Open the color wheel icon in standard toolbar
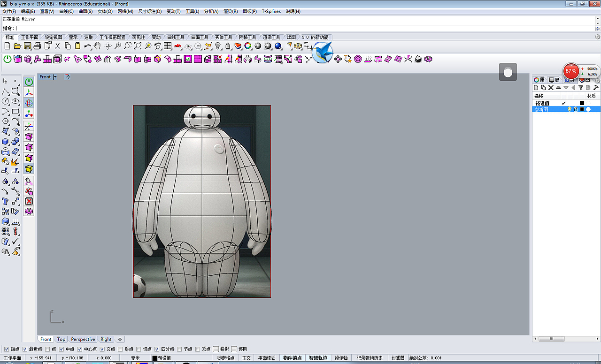This screenshot has height=364, width=601. click(x=247, y=46)
